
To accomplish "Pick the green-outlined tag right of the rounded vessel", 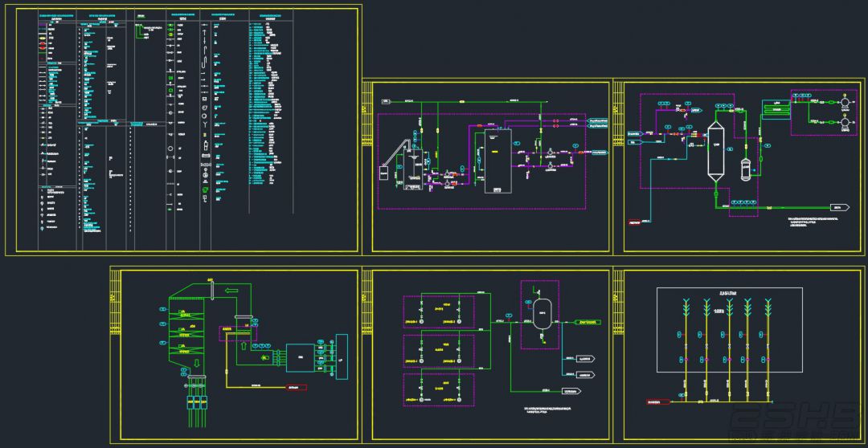I will 587,322.
